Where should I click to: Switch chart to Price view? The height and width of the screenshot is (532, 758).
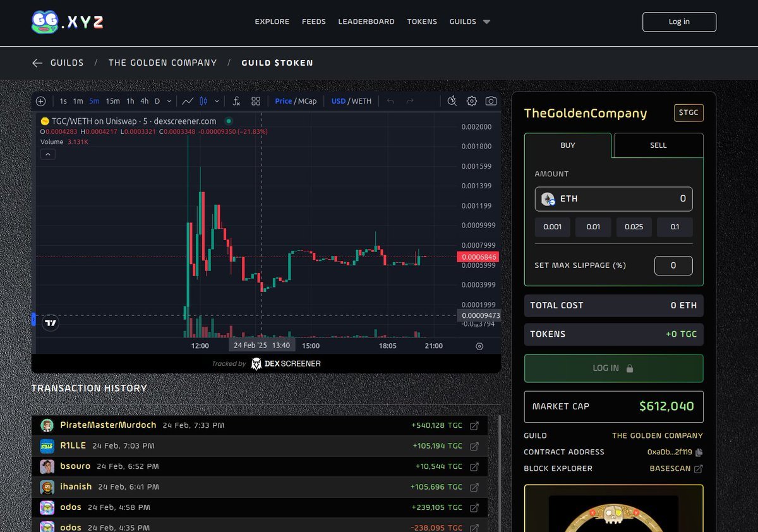coord(284,101)
